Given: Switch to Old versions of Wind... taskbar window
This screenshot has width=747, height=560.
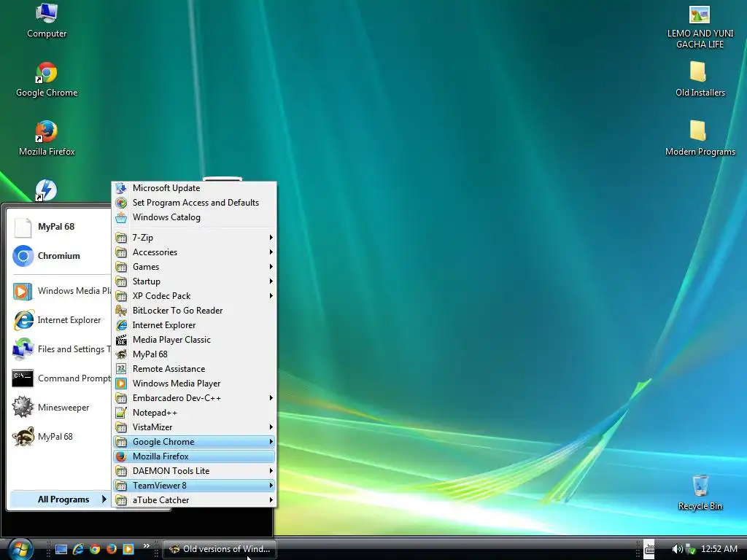Looking at the screenshot, I should (x=220, y=549).
